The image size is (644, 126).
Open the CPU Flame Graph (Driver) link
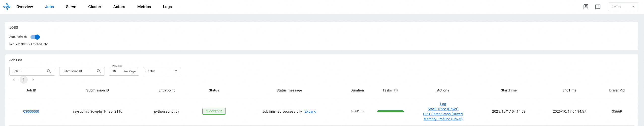coord(443,114)
